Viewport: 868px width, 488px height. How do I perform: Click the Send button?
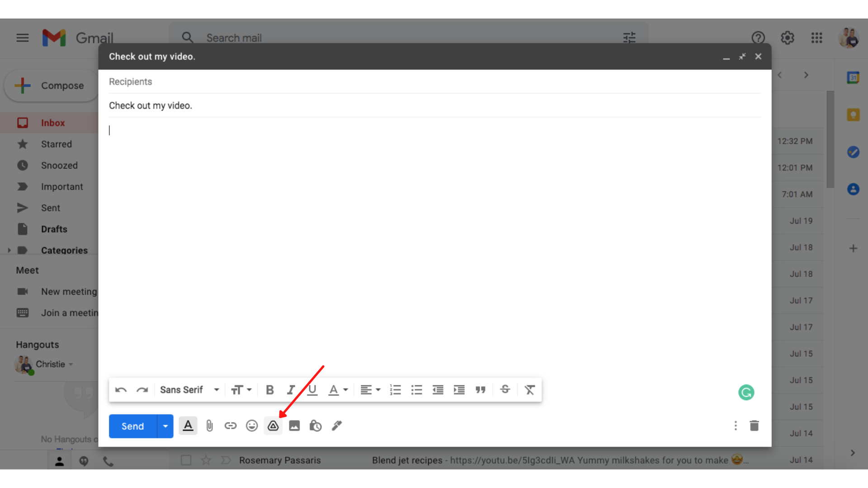(132, 426)
